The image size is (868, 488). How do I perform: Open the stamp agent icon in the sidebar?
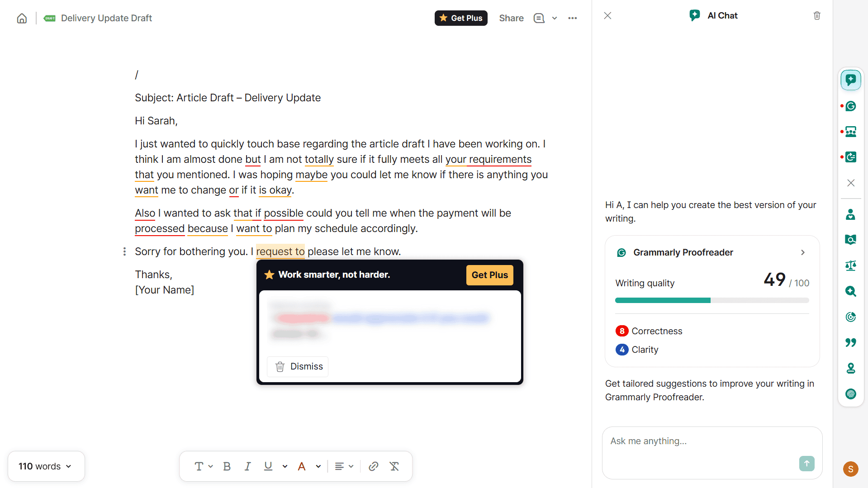click(851, 368)
